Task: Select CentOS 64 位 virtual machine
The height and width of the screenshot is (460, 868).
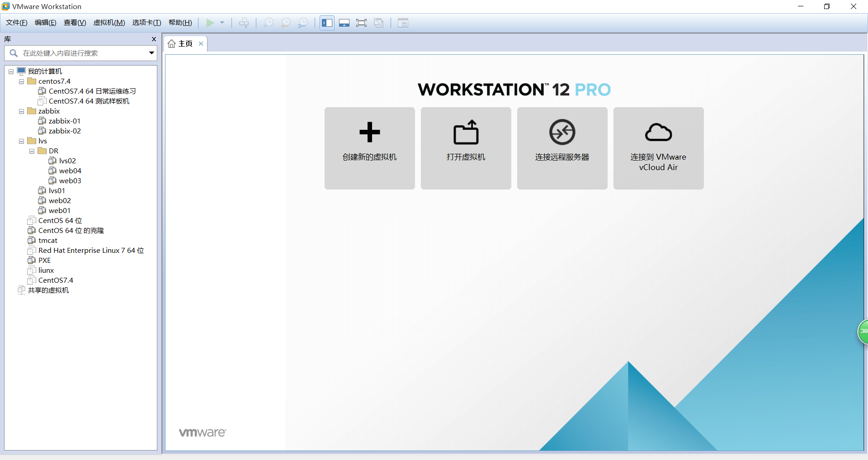Action: point(60,221)
